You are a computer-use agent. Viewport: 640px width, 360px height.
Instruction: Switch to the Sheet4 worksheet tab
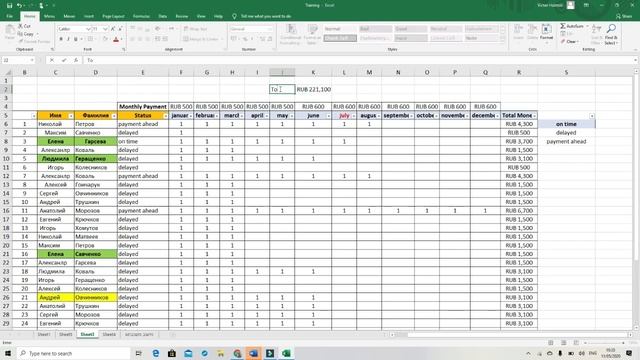[109, 334]
